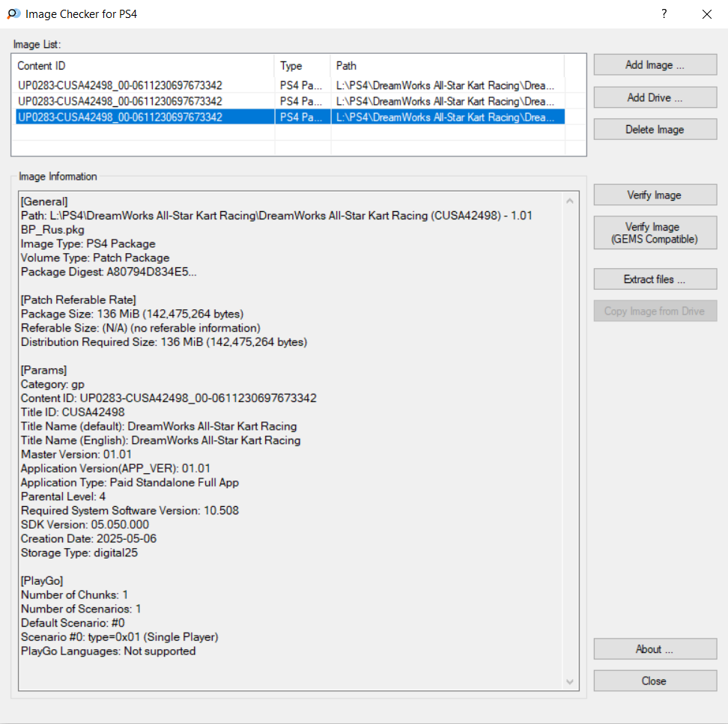The width and height of the screenshot is (728, 724).
Task: Click the PlayGo Languages: Not supported line
Action: pos(108,651)
